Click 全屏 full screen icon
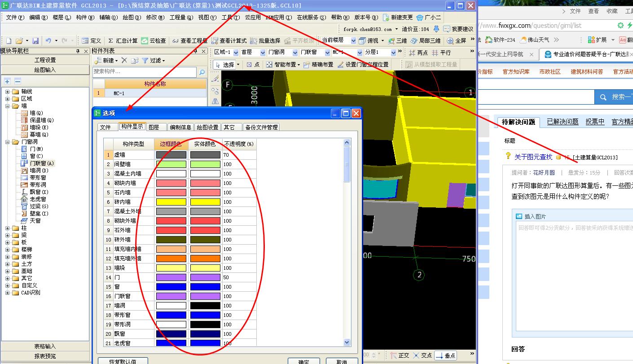Image resolution: width=633 pixels, height=364 pixels. [457, 41]
